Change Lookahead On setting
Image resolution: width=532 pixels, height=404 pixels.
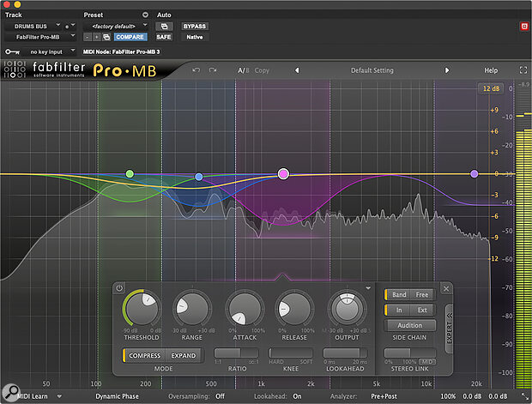pos(297,396)
